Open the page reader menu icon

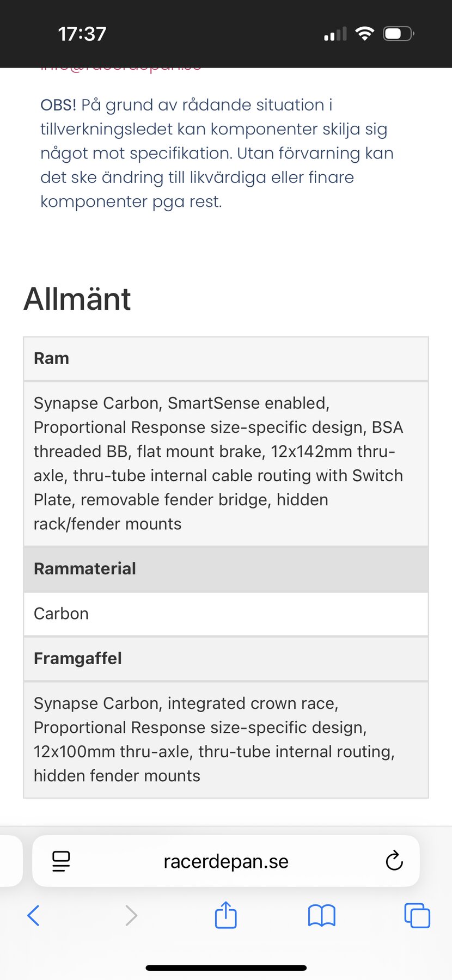pos(61,861)
